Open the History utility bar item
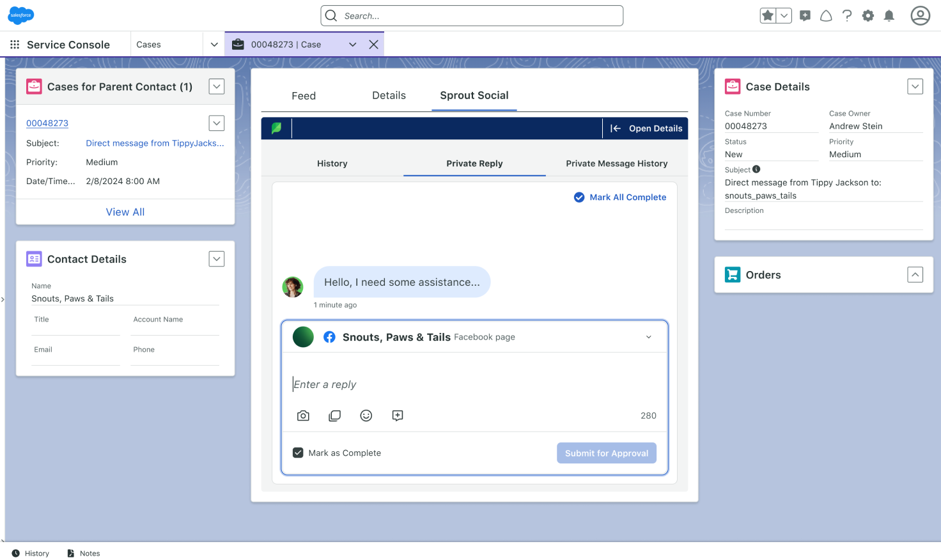 [30, 554]
